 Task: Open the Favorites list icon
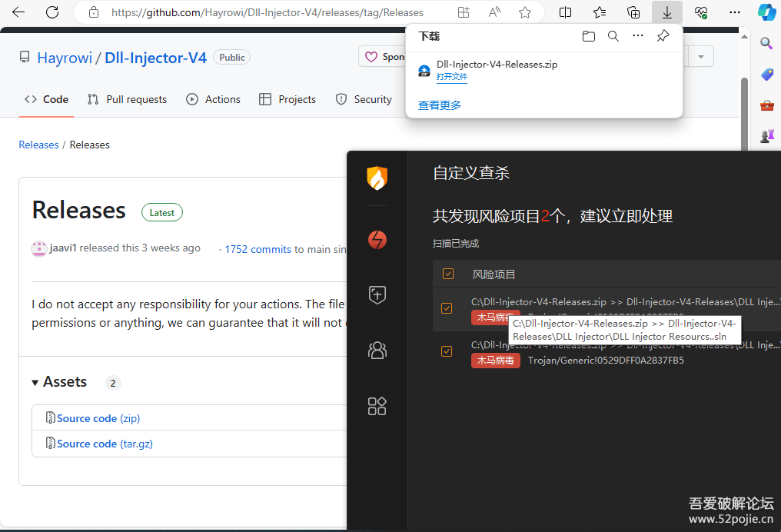[600, 12]
